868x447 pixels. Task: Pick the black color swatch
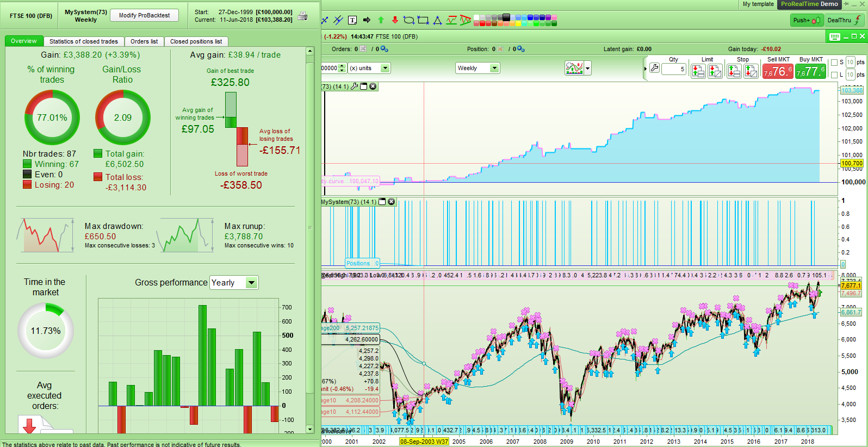[x=506, y=17]
